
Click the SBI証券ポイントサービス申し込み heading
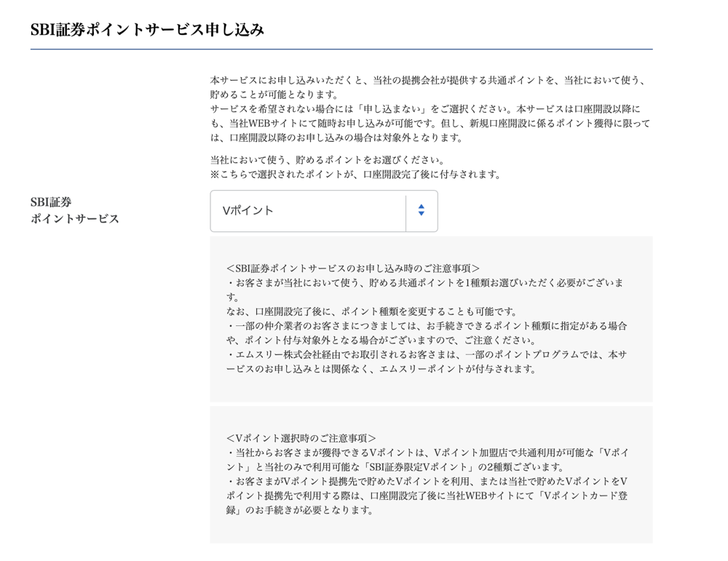coord(147,30)
